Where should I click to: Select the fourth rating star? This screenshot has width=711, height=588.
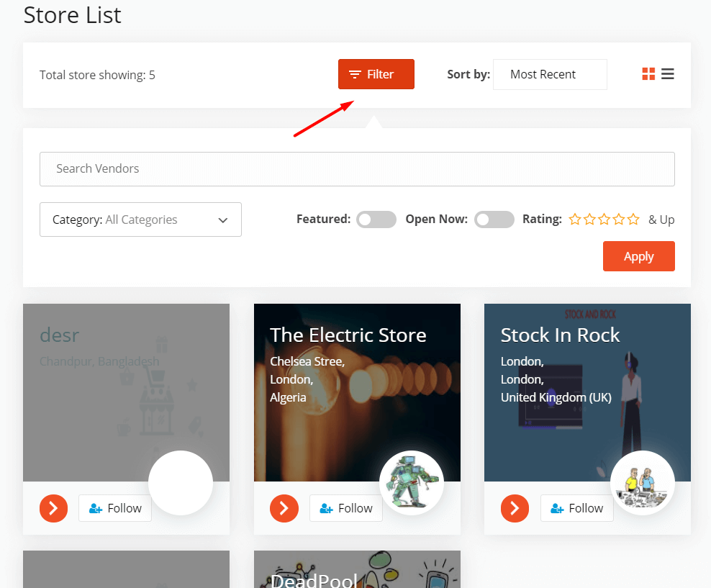click(x=618, y=220)
